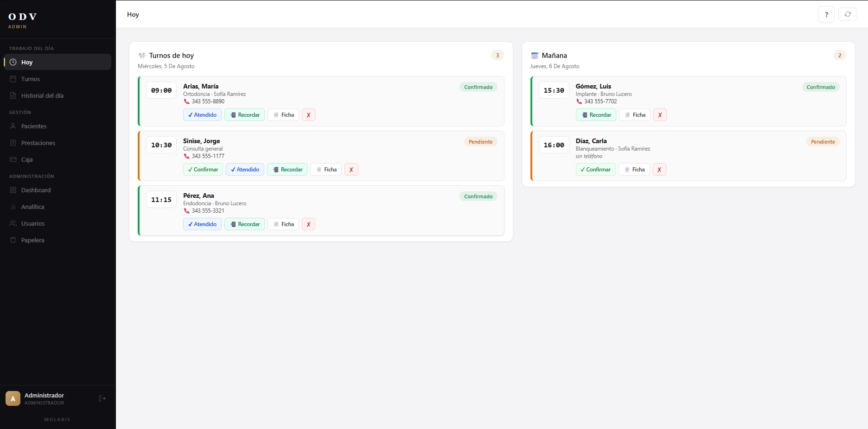868x429 pixels.
Task: Click Recordar for Sinise, Jorge
Action: click(287, 170)
